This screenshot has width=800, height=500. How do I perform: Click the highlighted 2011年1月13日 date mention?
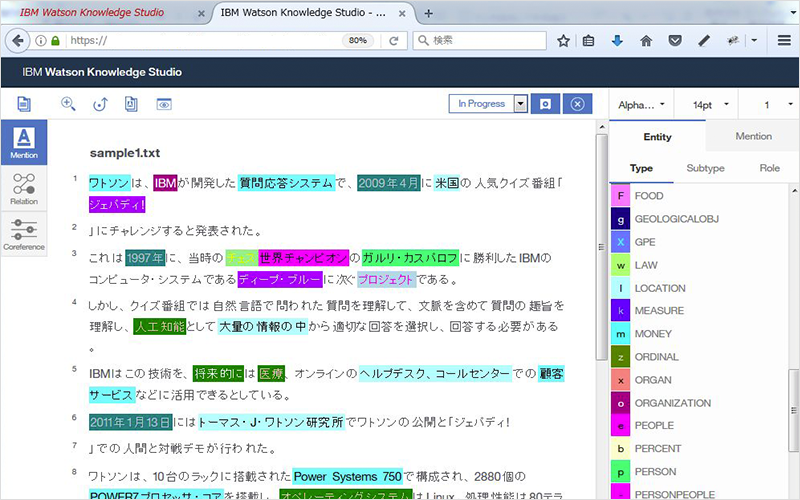131,422
